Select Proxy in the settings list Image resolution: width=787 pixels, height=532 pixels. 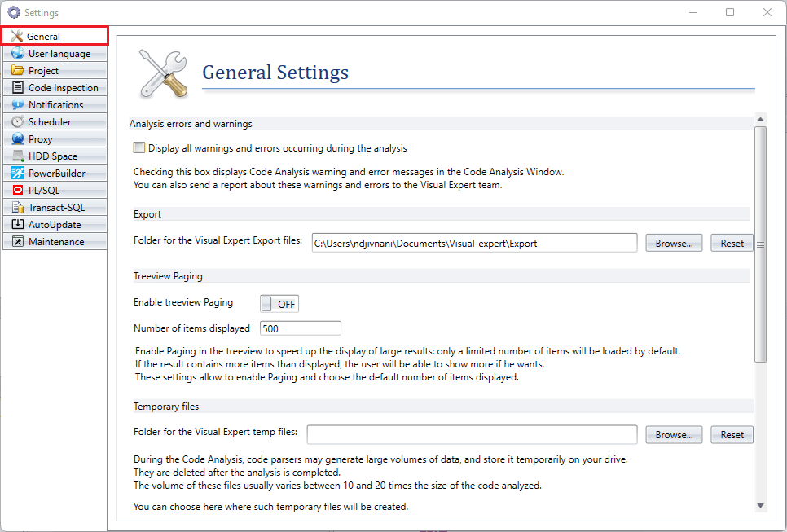point(55,138)
